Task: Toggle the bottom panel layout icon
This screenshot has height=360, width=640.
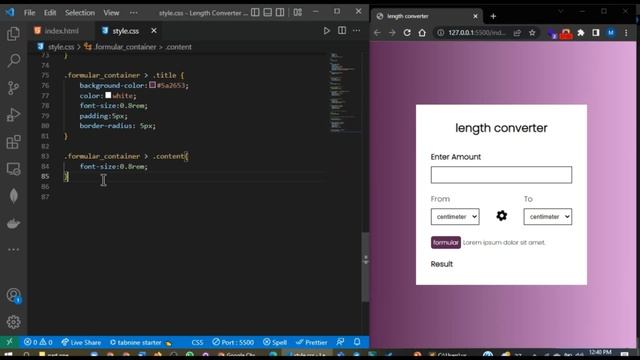Action: 268,12
